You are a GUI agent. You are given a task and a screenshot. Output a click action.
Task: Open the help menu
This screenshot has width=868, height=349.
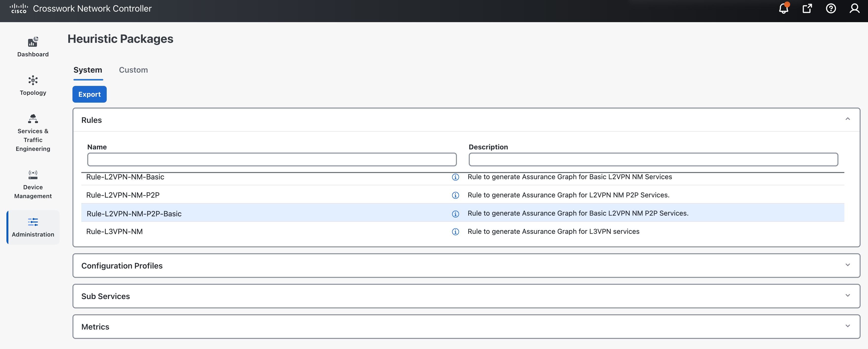point(831,8)
